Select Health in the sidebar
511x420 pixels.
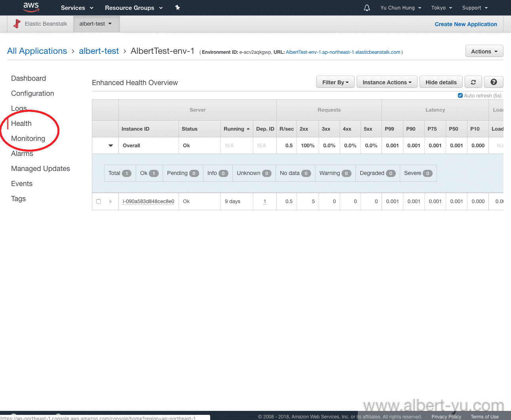pyautogui.click(x=21, y=124)
